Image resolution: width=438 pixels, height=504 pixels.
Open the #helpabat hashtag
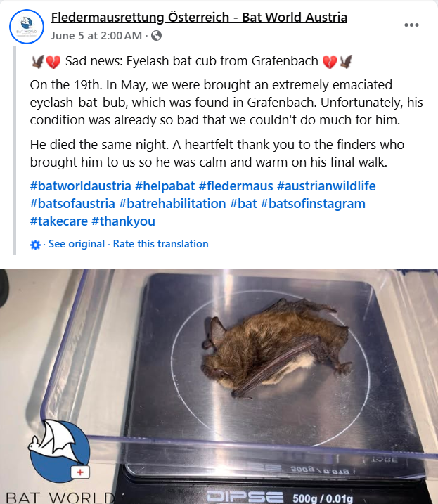(165, 186)
